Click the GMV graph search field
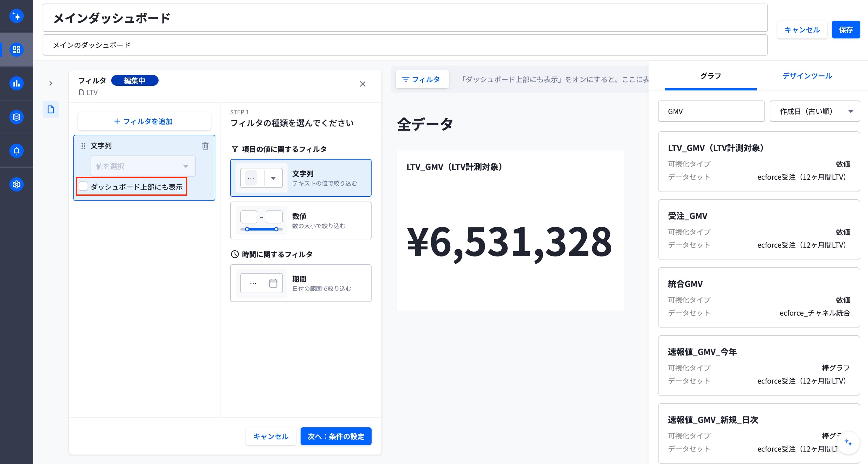 click(x=711, y=111)
